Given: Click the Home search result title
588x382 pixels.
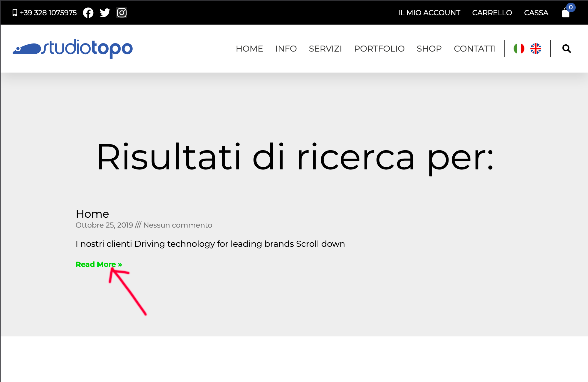Looking at the screenshot, I should click(92, 214).
